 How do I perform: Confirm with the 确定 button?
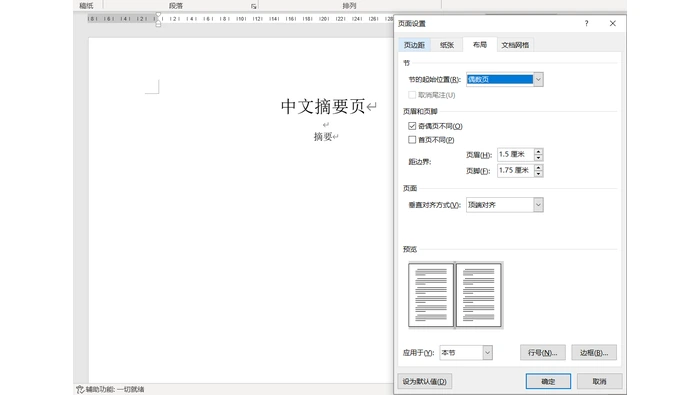pyautogui.click(x=548, y=382)
